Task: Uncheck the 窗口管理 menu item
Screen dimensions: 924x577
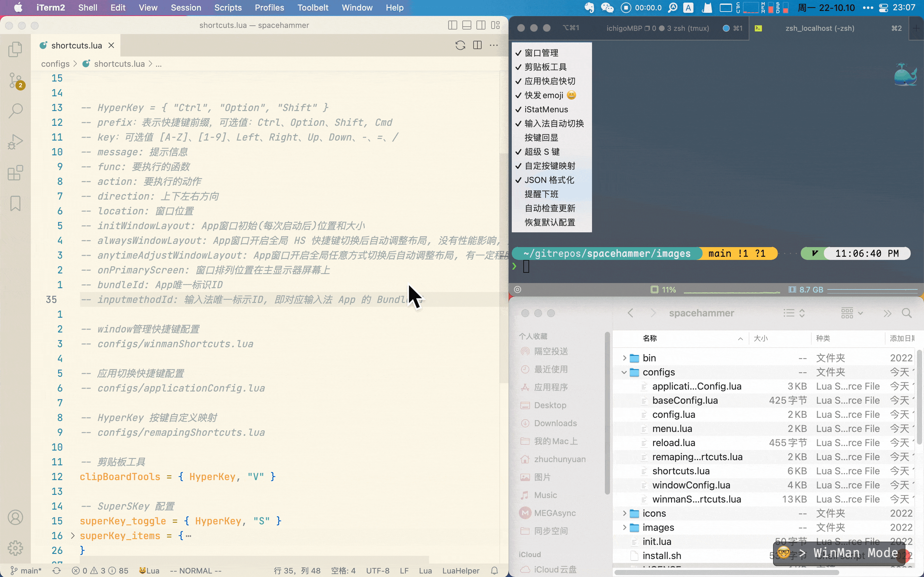Action: [x=541, y=53]
